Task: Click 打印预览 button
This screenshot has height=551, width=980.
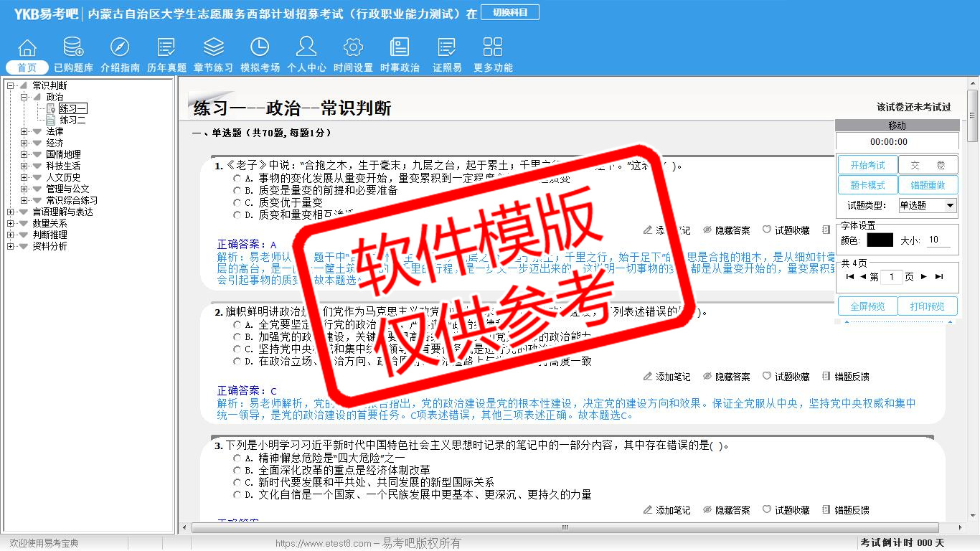Action: pyautogui.click(x=928, y=306)
